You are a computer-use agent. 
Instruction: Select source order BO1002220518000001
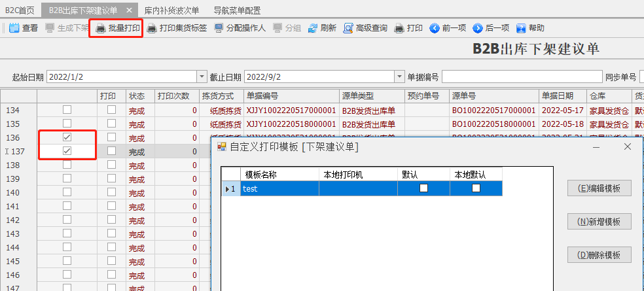pyautogui.click(x=493, y=124)
